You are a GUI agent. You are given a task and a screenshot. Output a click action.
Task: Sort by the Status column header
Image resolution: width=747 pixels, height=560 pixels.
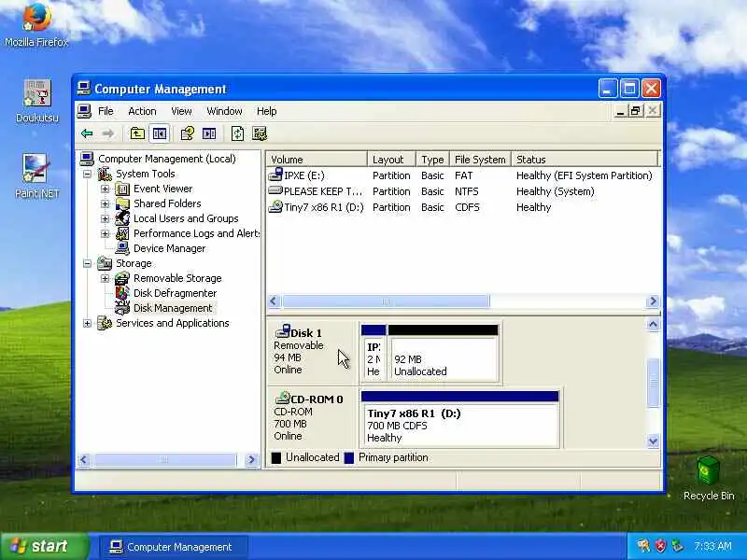point(585,159)
